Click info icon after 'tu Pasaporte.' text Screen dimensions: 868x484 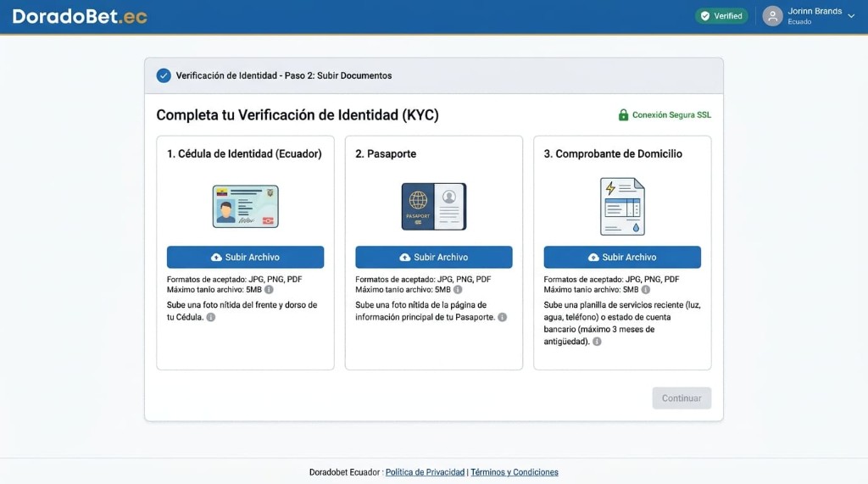pos(502,317)
